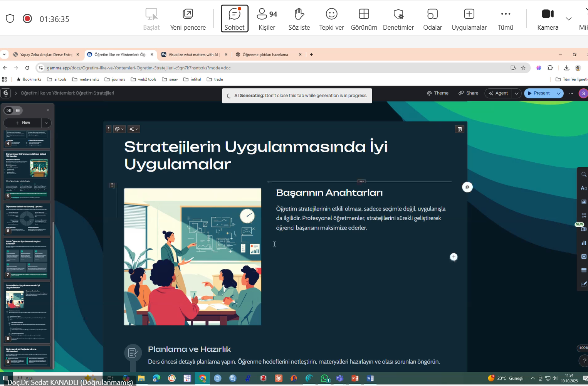Click the browser address bar URL
Screen dimensions: 588x386
pyautogui.click(x=139, y=68)
